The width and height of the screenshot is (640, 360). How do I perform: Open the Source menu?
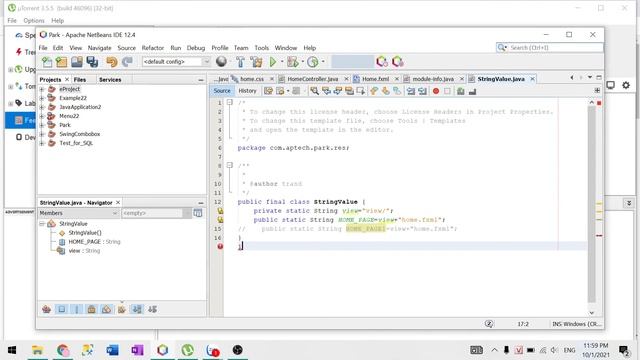[x=127, y=48]
